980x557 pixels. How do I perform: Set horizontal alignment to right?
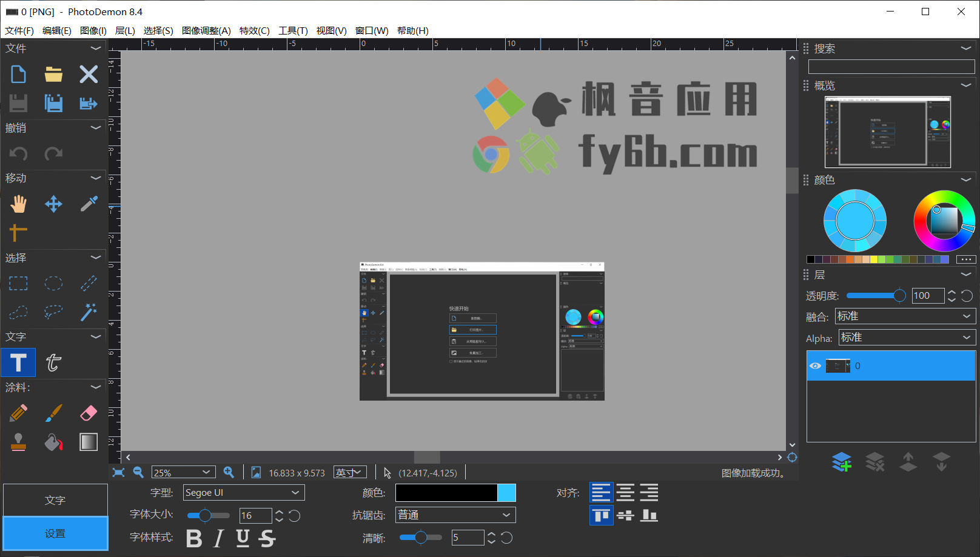click(x=649, y=492)
